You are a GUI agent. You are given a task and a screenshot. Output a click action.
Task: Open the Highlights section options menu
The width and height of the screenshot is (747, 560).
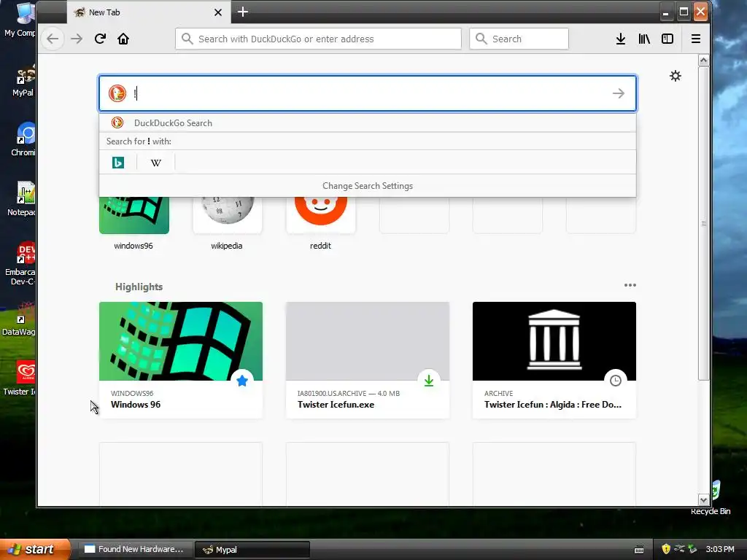(630, 285)
